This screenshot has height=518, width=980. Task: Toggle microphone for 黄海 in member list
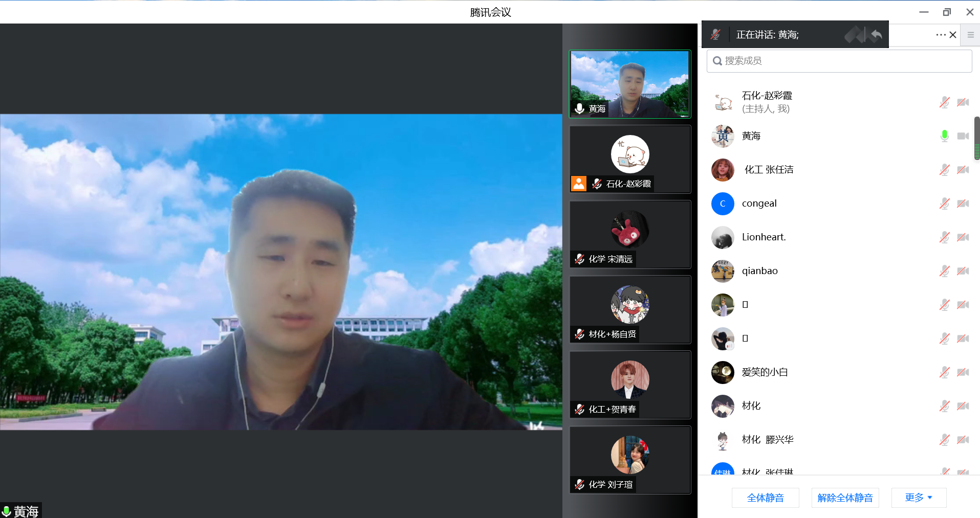click(944, 136)
